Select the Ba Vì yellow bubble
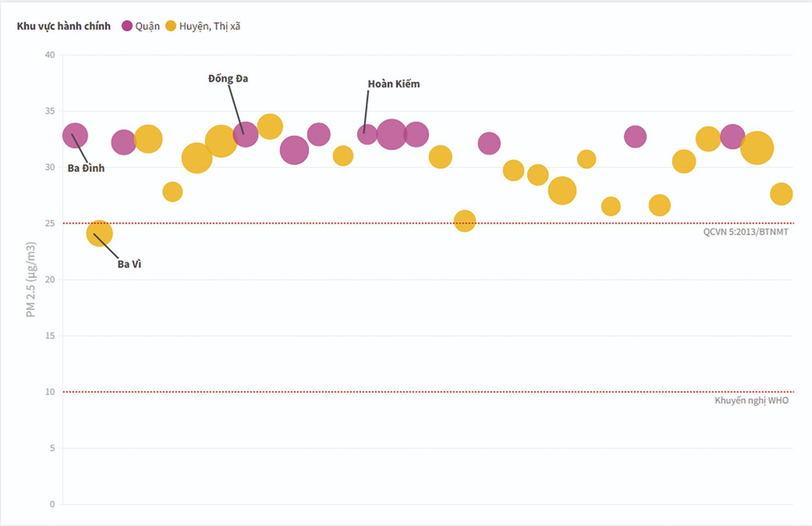Image resolution: width=812 pixels, height=526 pixels. tap(99, 233)
